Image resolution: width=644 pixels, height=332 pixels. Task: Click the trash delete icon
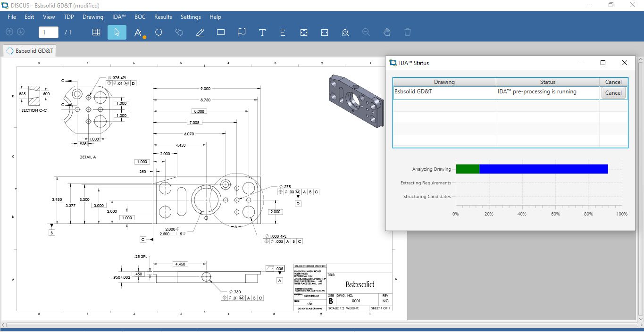click(x=407, y=32)
